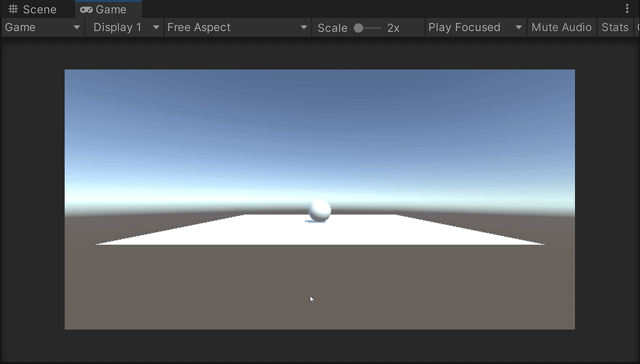Open the vertical three-dot menu at top right
The image size is (640, 364).
coord(627,7)
